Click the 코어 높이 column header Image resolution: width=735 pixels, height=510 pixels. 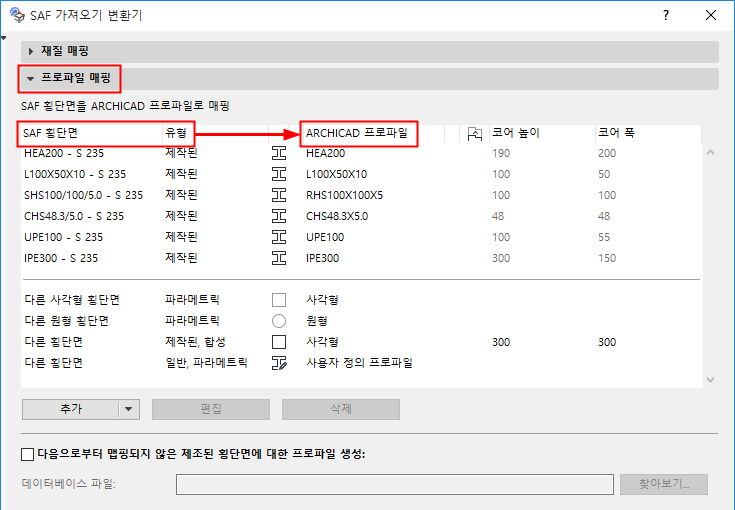pyautogui.click(x=542, y=134)
